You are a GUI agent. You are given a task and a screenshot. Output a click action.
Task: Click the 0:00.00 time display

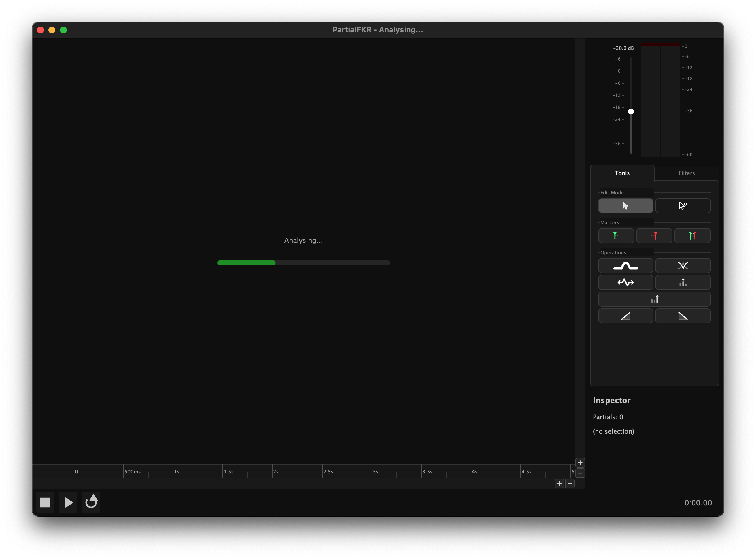[x=698, y=503]
